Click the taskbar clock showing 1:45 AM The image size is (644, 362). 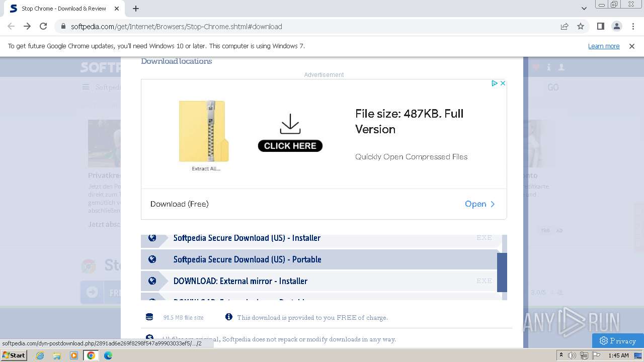tap(618, 355)
